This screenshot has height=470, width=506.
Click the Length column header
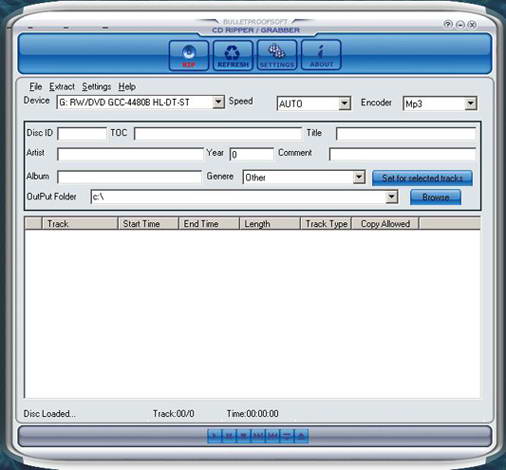(270, 223)
